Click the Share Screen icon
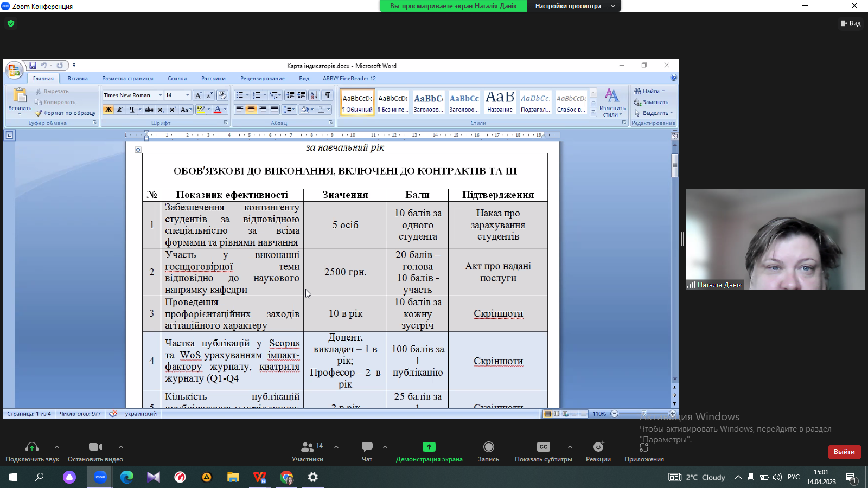Screen dimensions: 868x488 (429, 447)
